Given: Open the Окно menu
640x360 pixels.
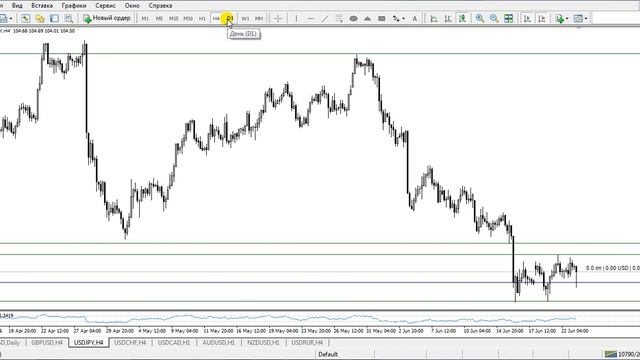Looking at the screenshot, I should (x=132, y=6).
